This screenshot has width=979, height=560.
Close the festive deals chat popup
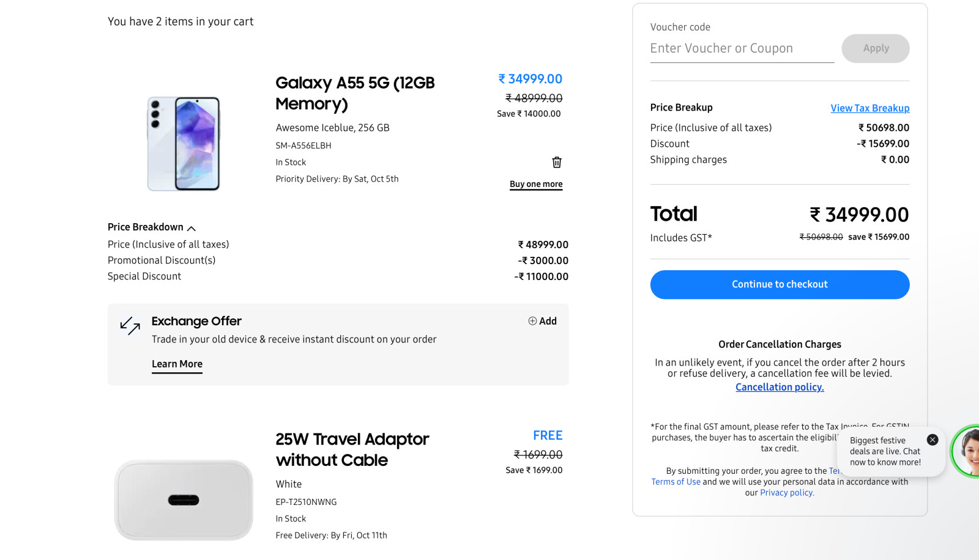tap(932, 440)
